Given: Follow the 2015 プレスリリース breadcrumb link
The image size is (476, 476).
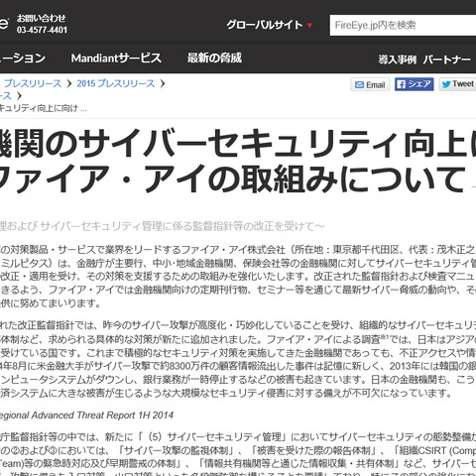Looking at the screenshot, I should coord(116,83).
